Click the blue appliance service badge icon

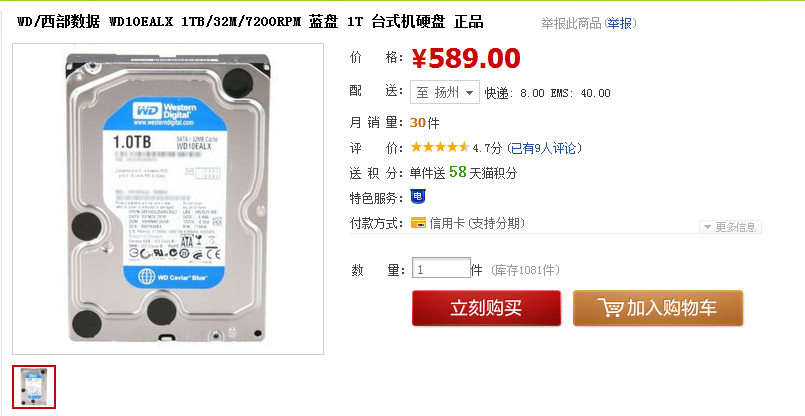click(418, 196)
